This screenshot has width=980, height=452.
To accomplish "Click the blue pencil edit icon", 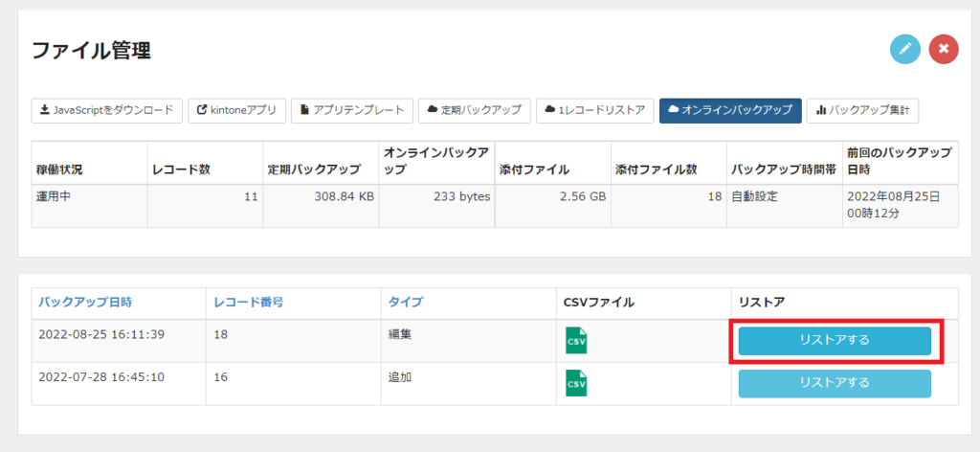I will 905,50.
